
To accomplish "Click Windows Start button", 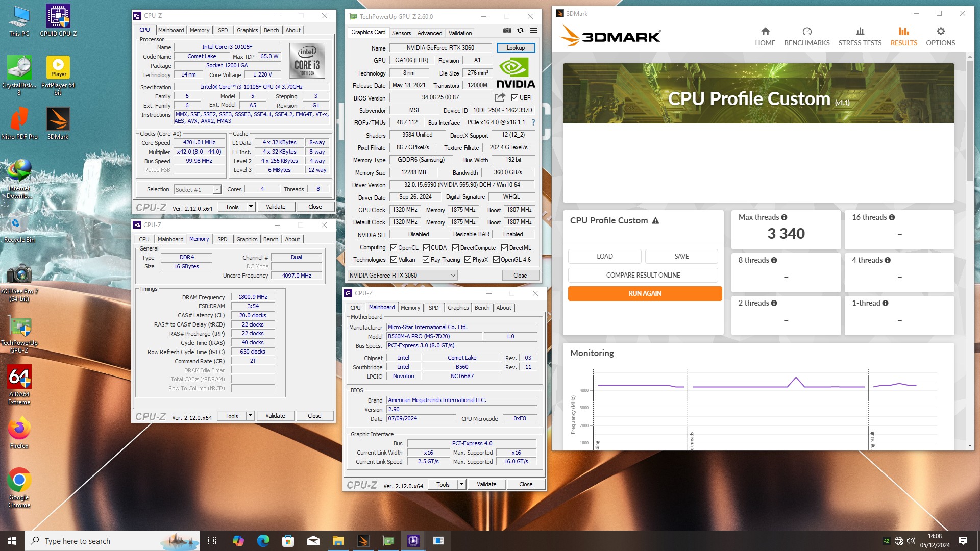I will coord(12,541).
